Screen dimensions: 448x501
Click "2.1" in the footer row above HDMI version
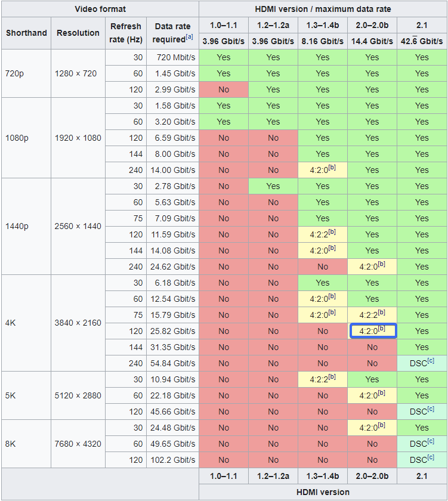422,476
